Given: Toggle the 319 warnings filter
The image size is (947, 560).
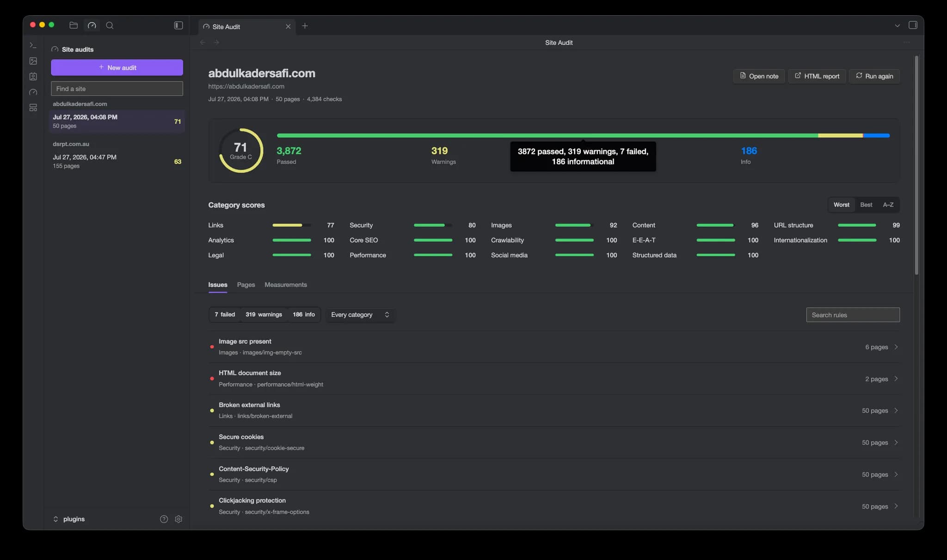Looking at the screenshot, I should pos(264,315).
